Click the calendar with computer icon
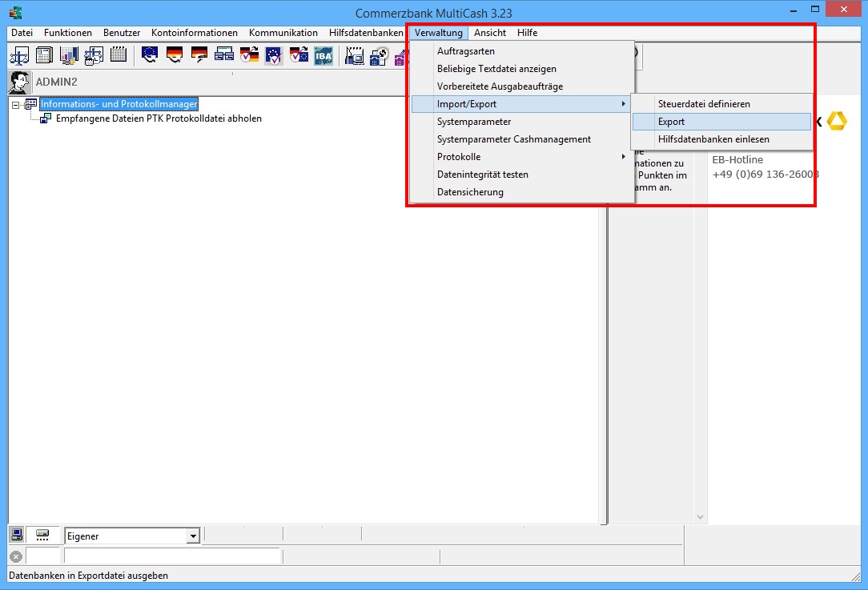 (x=354, y=56)
